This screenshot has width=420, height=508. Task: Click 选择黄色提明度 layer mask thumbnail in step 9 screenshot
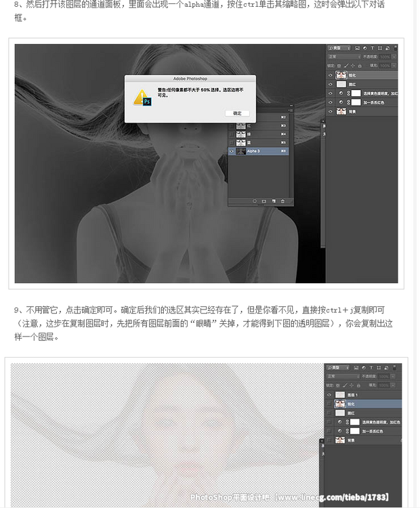pyautogui.click(x=355, y=422)
